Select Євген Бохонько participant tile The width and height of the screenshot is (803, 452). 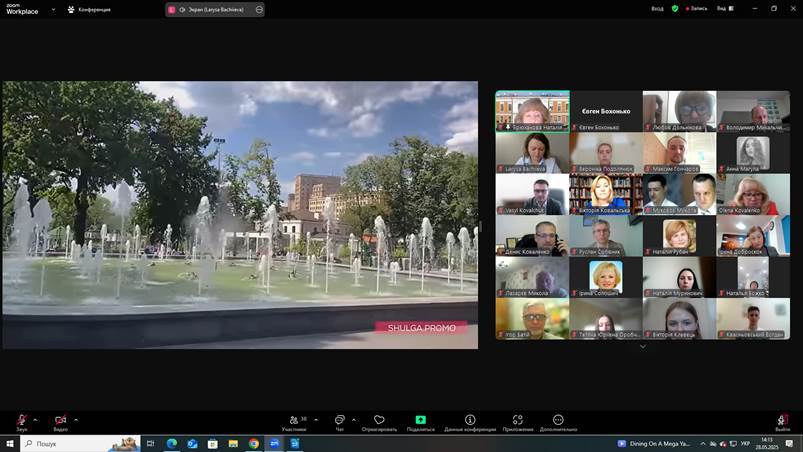coord(606,111)
